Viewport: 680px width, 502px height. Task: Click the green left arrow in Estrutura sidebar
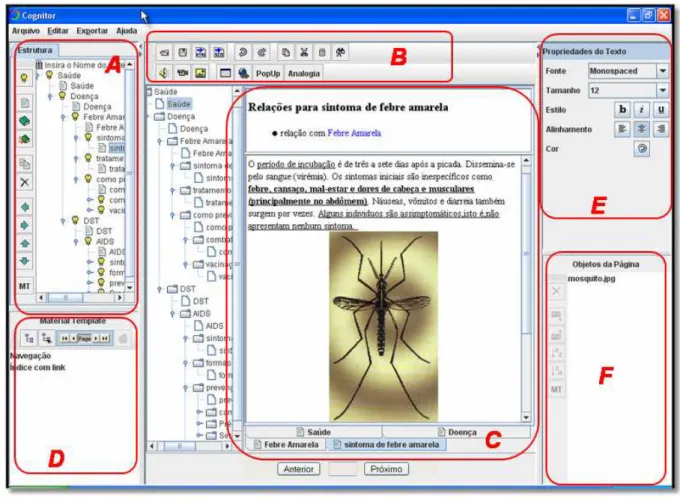pos(25,207)
